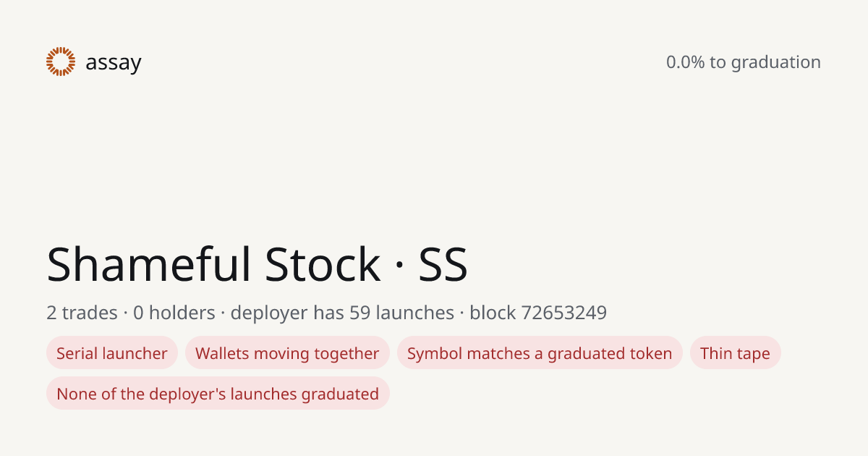Screen dimensions: 868x456
Task: Select the Wallets moving together tag
Action: (287, 353)
